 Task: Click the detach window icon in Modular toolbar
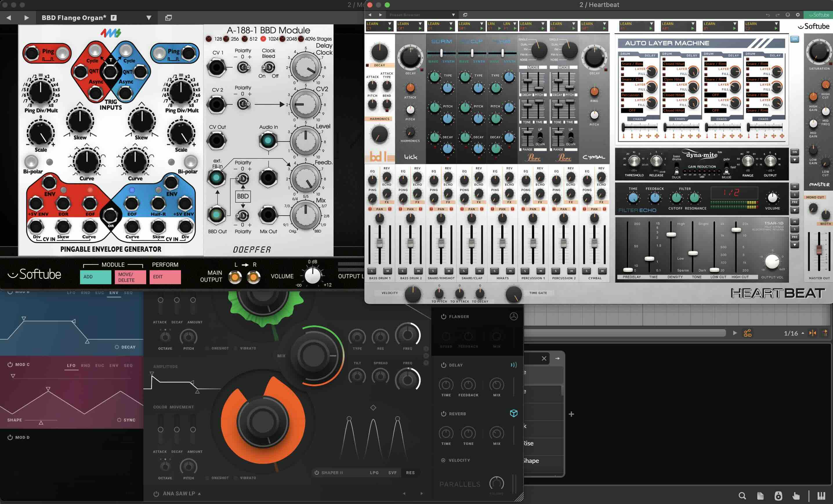tap(168, 18)
